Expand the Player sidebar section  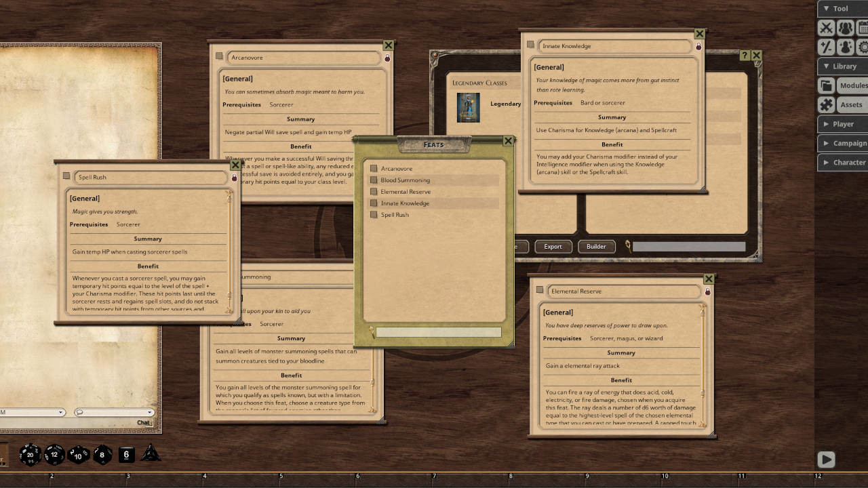842,124
